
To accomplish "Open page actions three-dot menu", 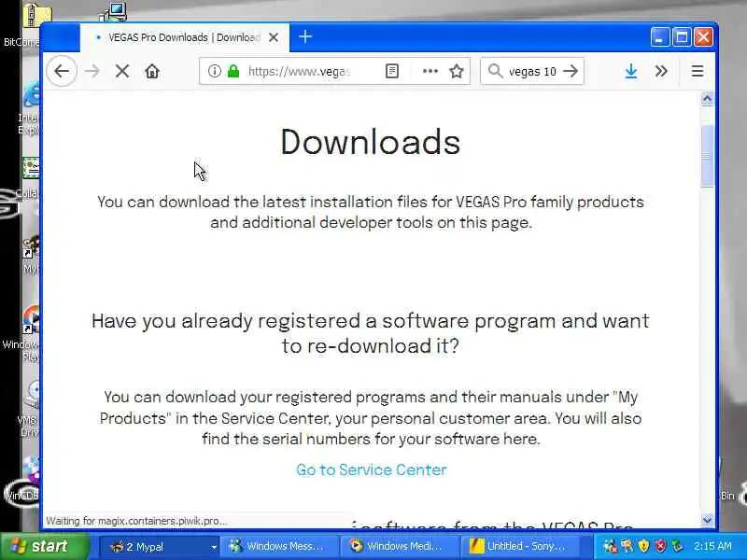I will (x=430, y=72).
